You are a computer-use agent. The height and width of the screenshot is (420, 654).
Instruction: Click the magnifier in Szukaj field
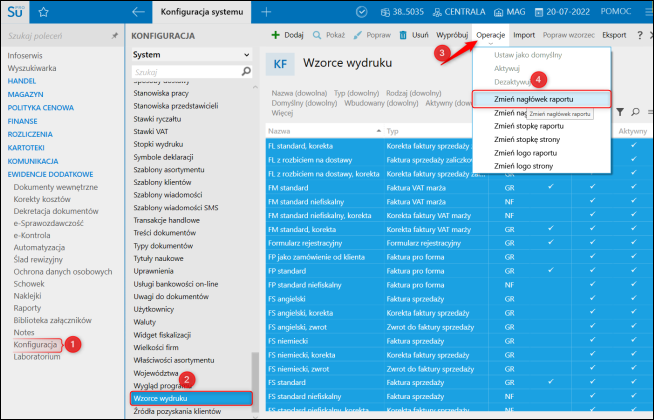click(246, 72)
